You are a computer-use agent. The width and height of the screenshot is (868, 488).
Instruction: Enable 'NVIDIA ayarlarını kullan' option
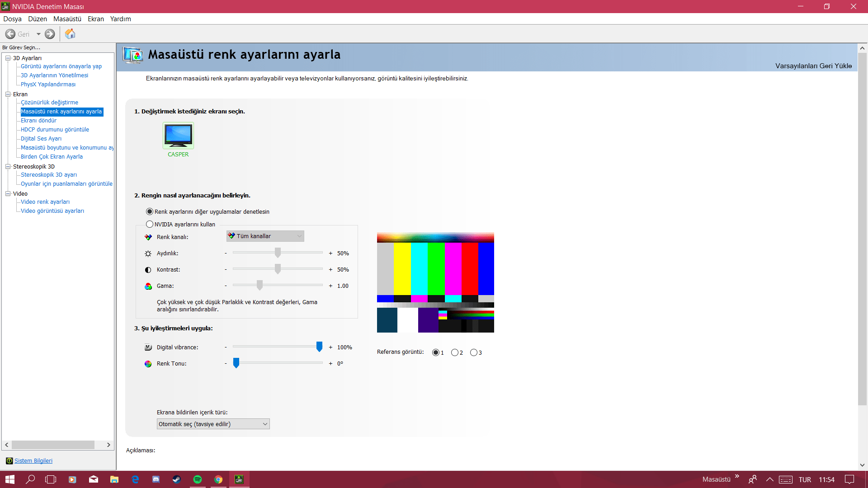pos(149,224)
